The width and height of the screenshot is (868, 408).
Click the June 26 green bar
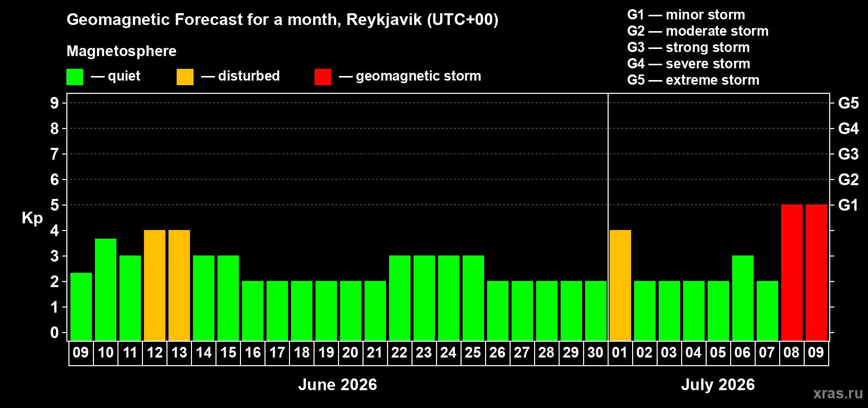click(498, 311)
